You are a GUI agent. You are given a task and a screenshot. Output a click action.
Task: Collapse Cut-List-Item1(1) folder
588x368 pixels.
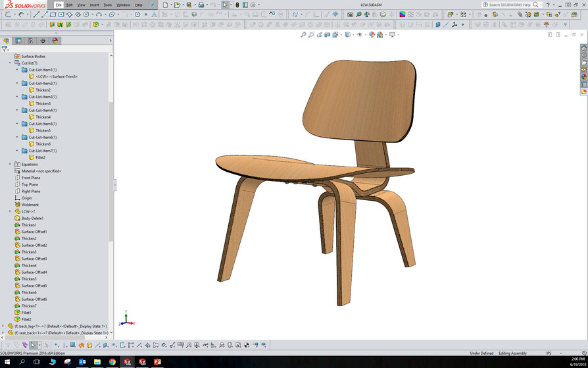coord(17,70)
